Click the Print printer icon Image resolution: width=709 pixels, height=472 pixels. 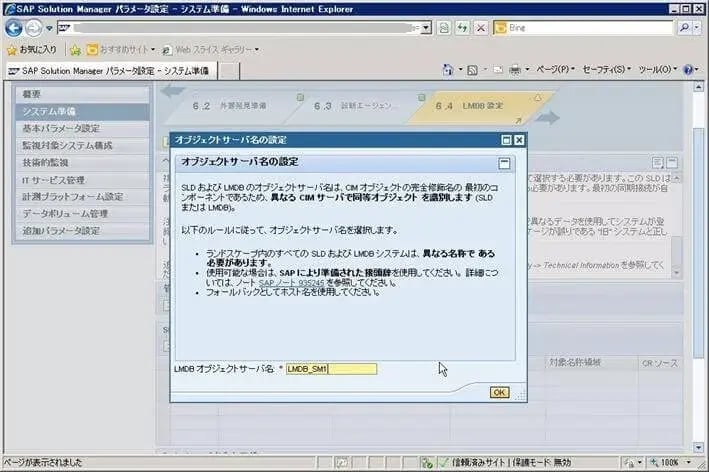click(515, 70)
